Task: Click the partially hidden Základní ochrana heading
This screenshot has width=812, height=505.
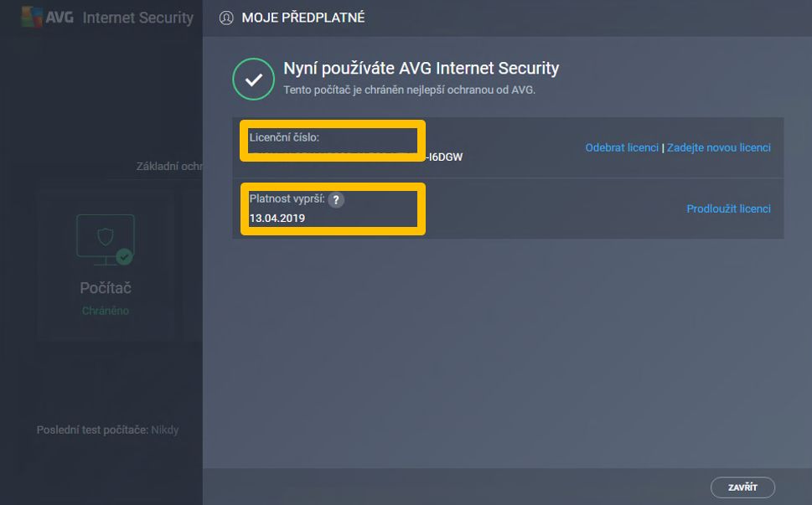Action: pos(169,166)
